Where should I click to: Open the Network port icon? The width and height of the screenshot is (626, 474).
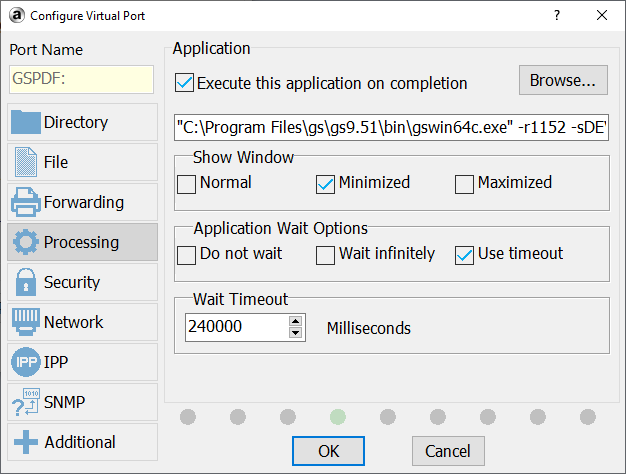[26, 323]
